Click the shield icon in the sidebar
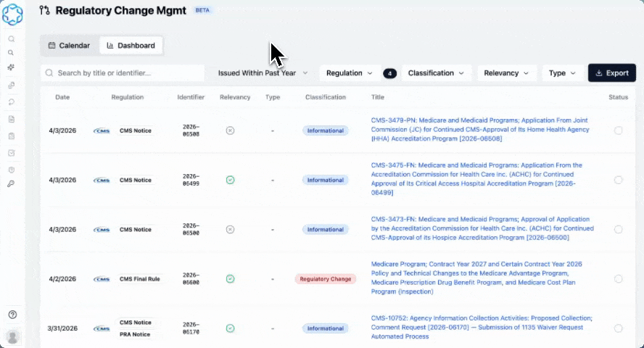 [x=12, y=170]
